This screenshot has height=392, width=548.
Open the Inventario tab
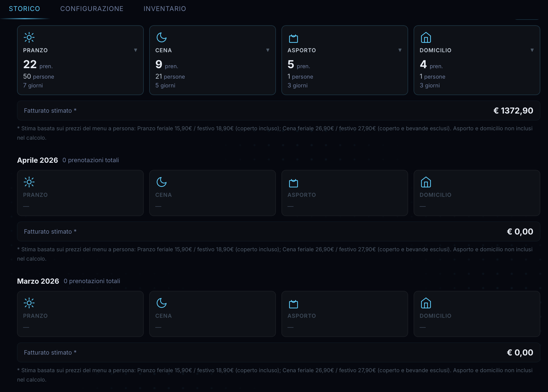click(x=165, y=9)
